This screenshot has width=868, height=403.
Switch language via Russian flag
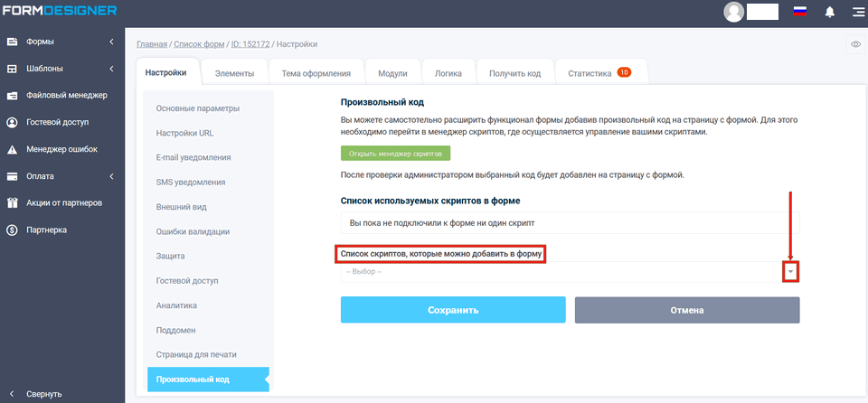coord(799,12)
